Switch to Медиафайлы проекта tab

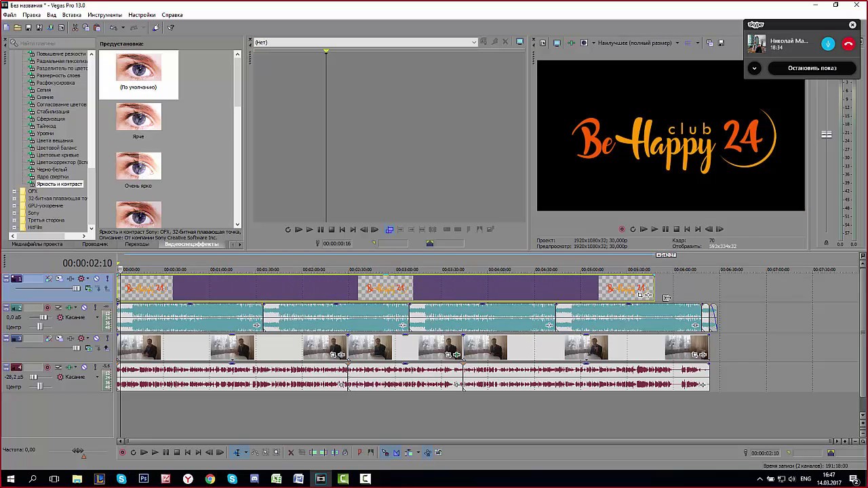37,244
